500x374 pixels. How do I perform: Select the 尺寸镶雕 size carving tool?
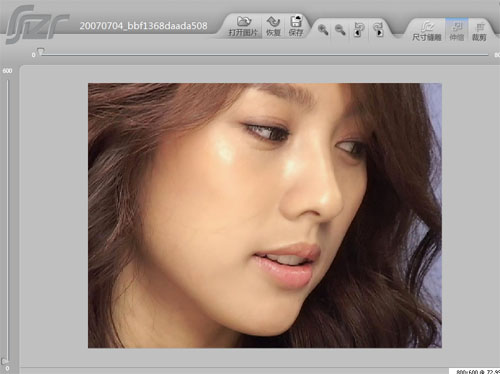click(427, 31)
